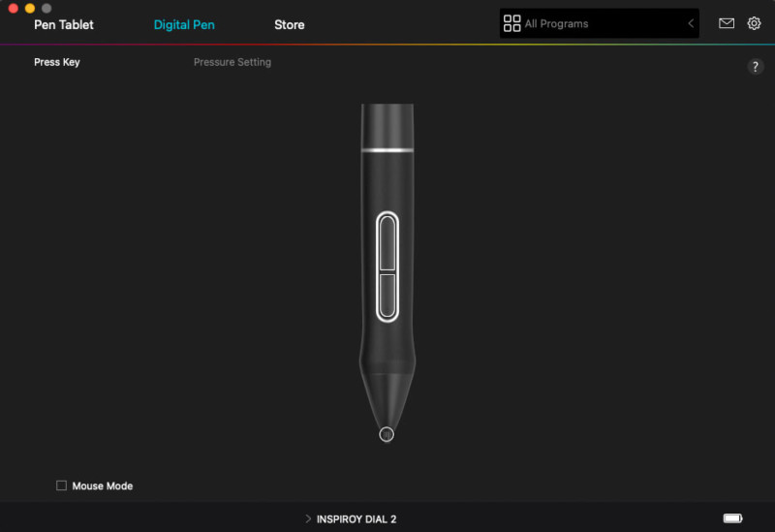The image size is (775, 532).
Task: Select the upper pen side button
Action: pos(387,243)
